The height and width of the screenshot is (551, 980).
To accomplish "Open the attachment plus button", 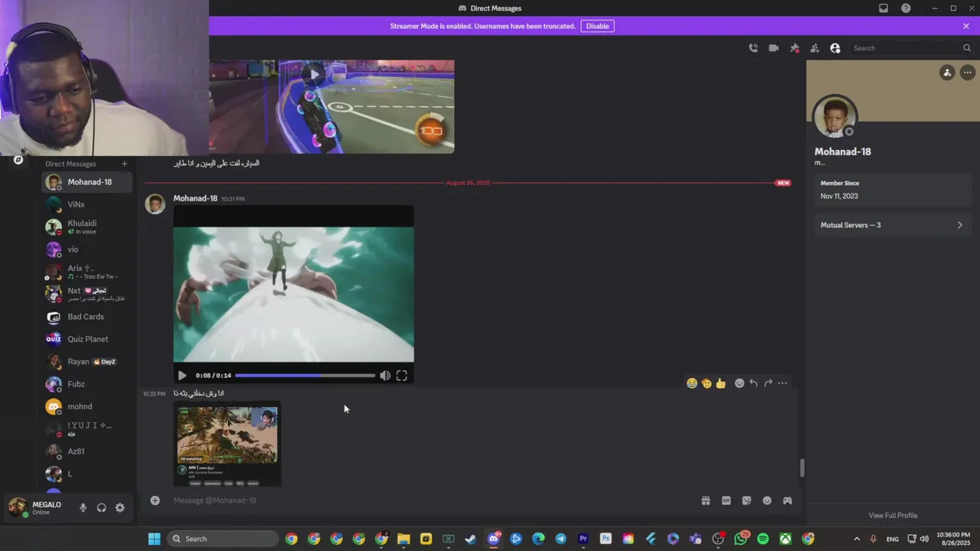I will 155,500.
